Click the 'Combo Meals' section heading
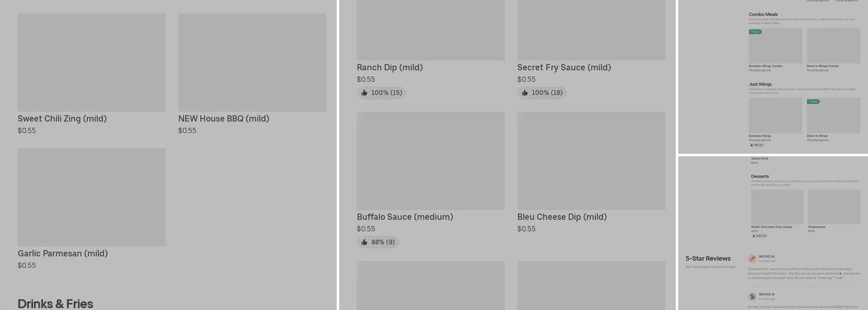Viewport: 868px width, 310px height. pyautogui.click(x=763, y=14)
